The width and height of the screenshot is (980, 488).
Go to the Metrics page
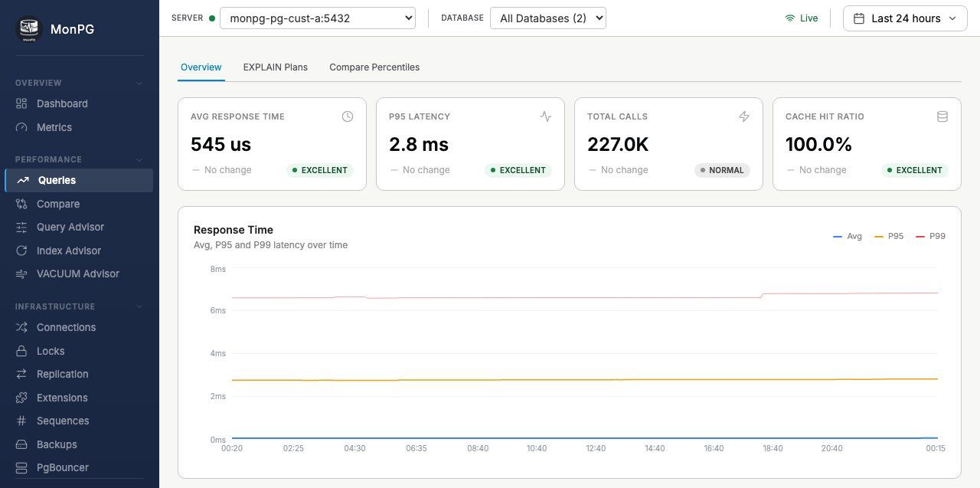click(79, 127)
